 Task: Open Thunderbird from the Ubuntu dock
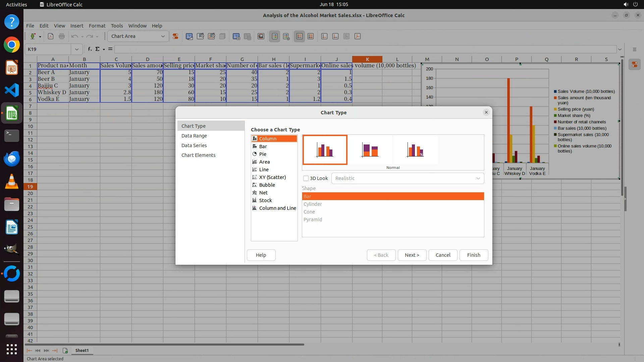tap(12, 159)
